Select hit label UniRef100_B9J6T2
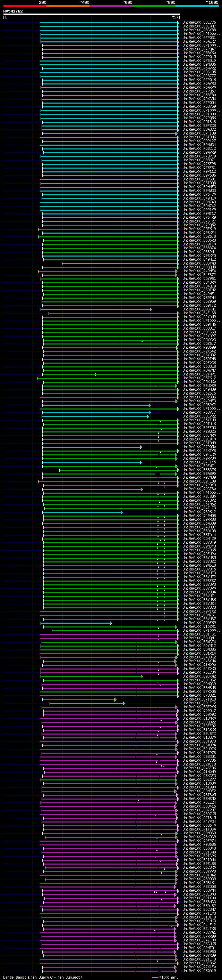 pos(199,734)
